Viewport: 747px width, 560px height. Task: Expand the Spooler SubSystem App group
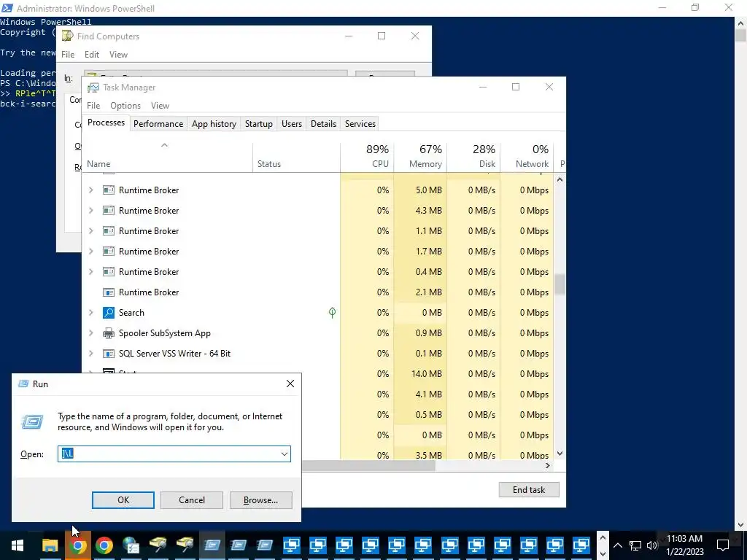tap(91, 333)
